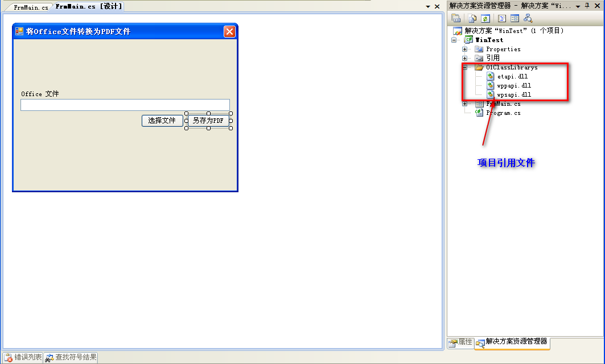Select the WinTest C# project icon
The height and width of the screenshot is (364, 605).
tap(468, 40)
